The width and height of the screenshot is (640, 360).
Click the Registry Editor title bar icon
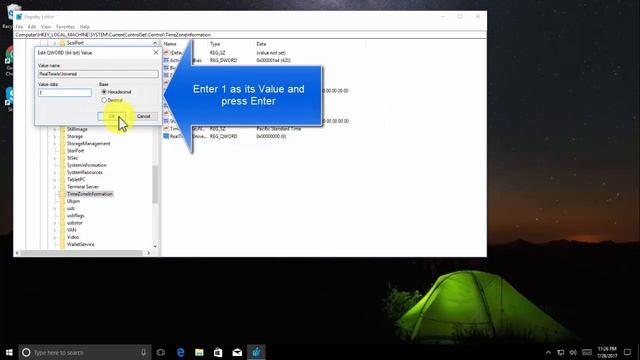point(19,17)
